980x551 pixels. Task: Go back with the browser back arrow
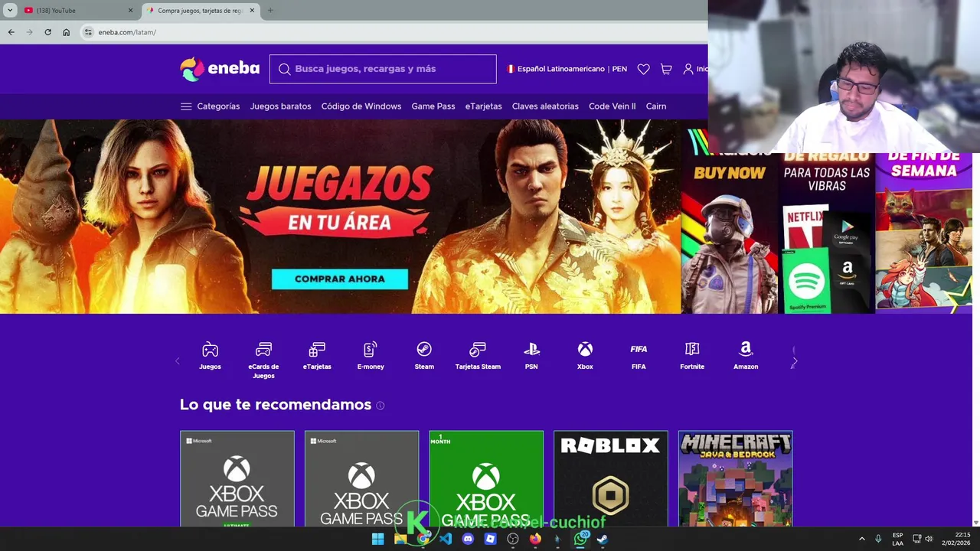point(11,32)
